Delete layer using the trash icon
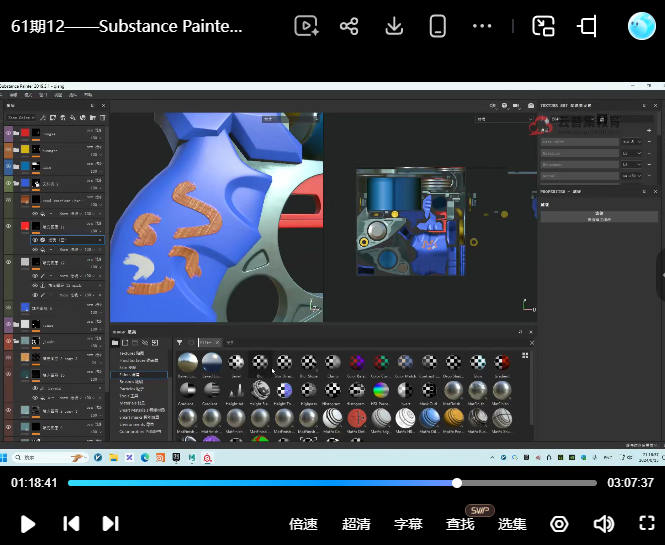665x545 pixels. click(x=102, y=117)
